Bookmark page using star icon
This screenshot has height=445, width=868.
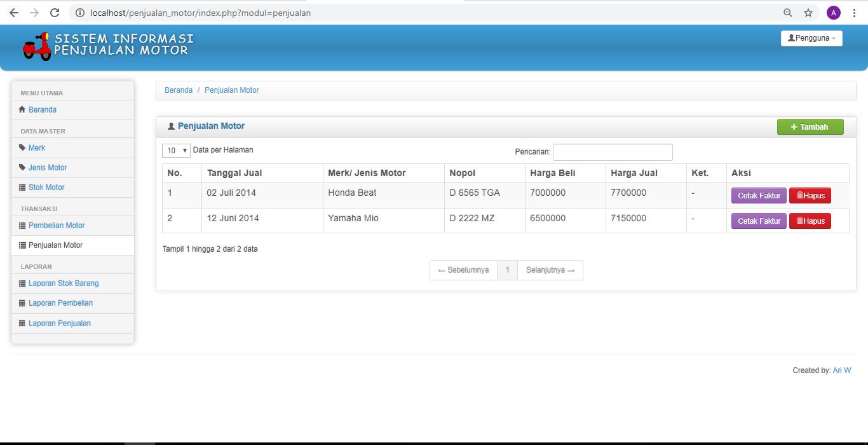click(x=808, y=13)
